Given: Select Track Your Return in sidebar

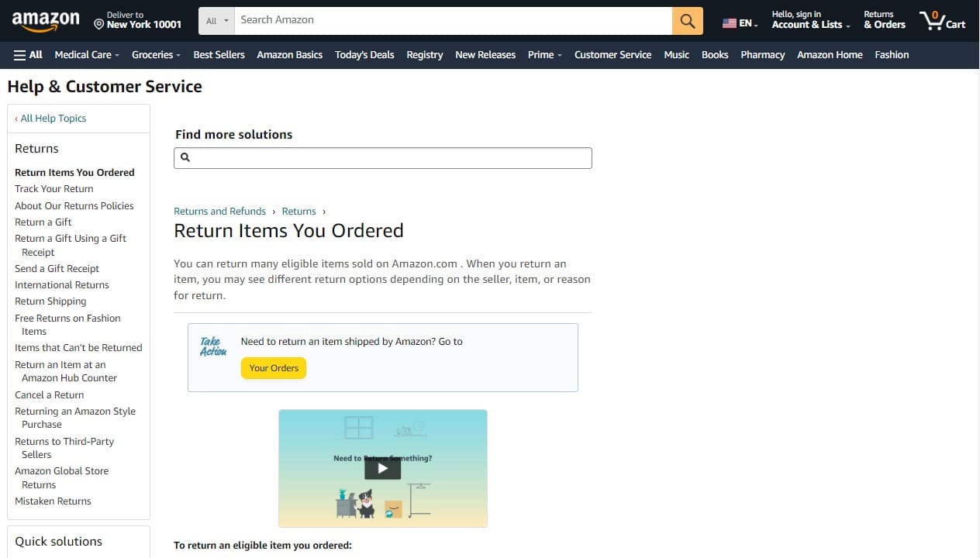Looking at the screenshot, I should pos(53,188).
